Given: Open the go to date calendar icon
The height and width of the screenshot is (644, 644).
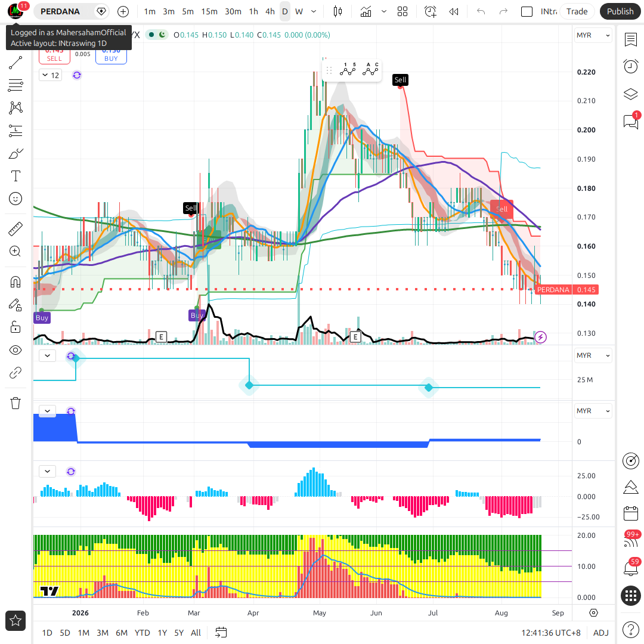Looking at the screenshot, I should [x=221, y=633].
